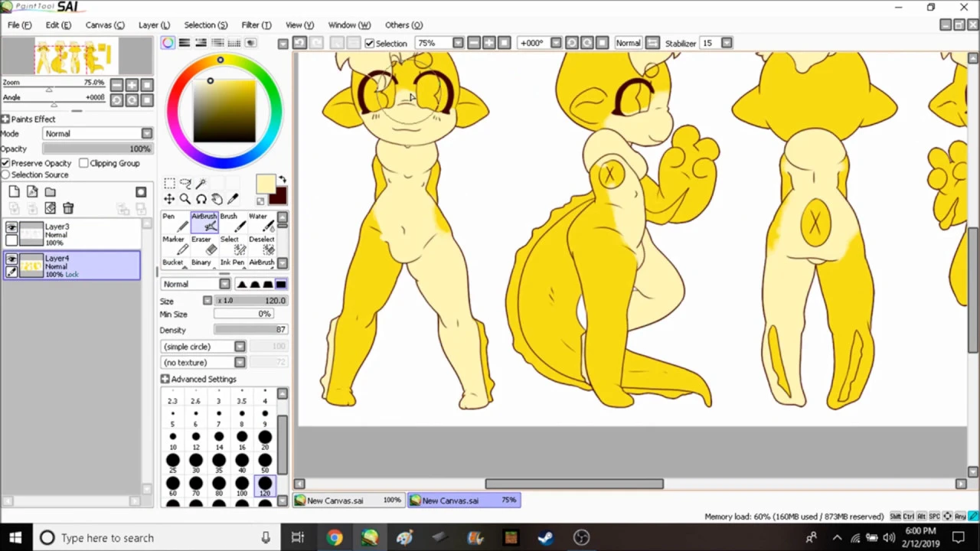Open the Edit menu

click(x=58, y=24)
